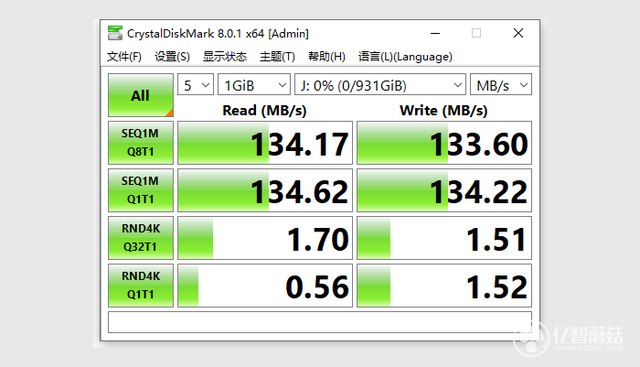Run the RND4K Q1T1 test
This screenshot has width=640, height=367.
[x=141, y=285]
